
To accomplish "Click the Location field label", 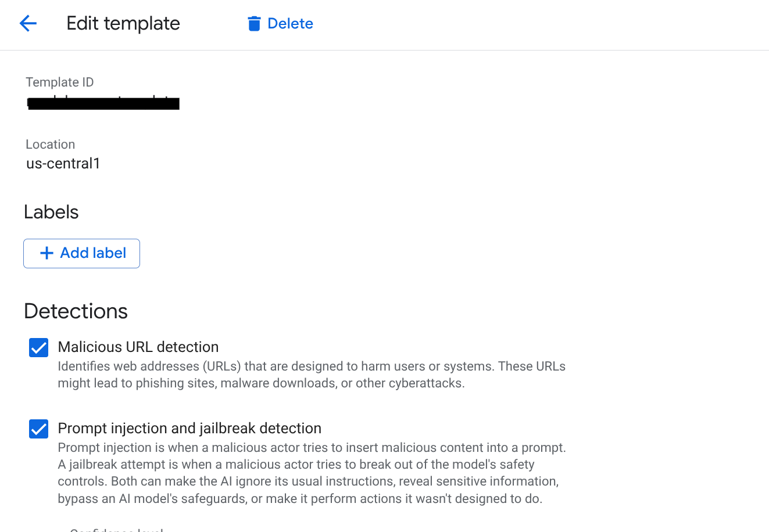I will (x=51, y=144).
